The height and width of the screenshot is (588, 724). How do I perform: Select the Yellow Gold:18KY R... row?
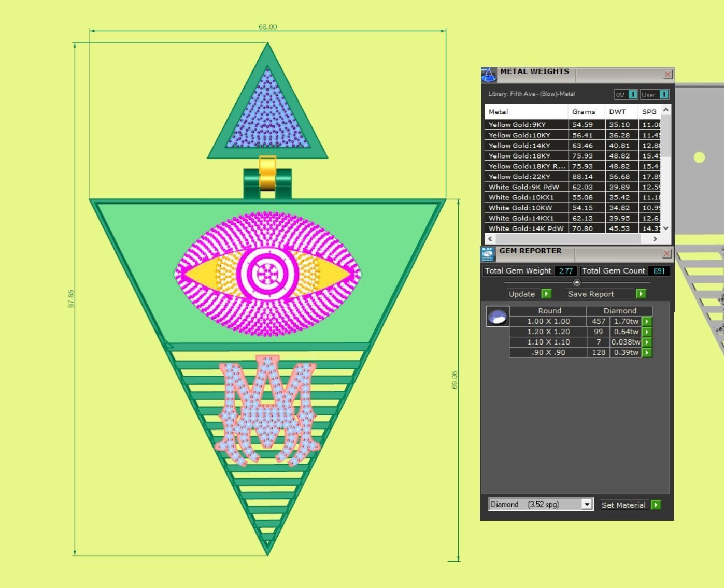[573, 166]
